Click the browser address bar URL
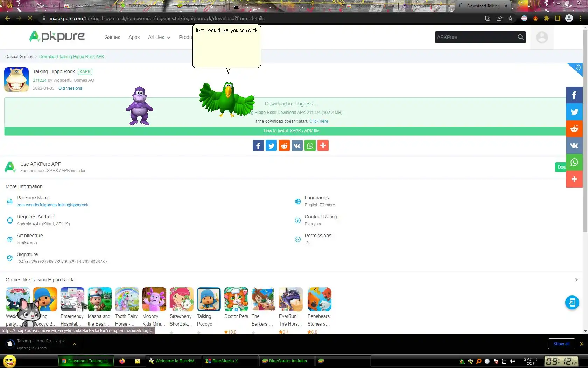The width and height of the screenshot is (588, 368). click(x=157, y=18)
